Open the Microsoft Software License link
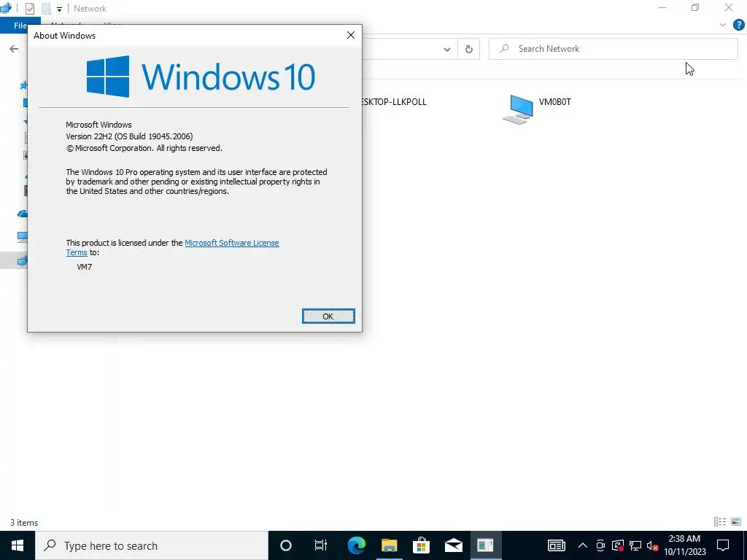The width and height of the screenshot is (747, 560). (231, 243)
